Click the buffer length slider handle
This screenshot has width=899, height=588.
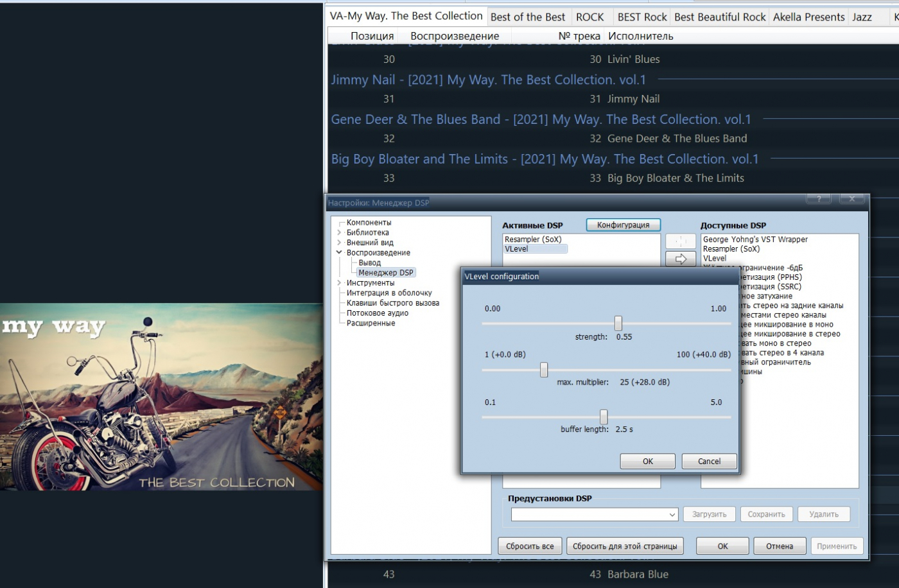(x=603, y=417)
